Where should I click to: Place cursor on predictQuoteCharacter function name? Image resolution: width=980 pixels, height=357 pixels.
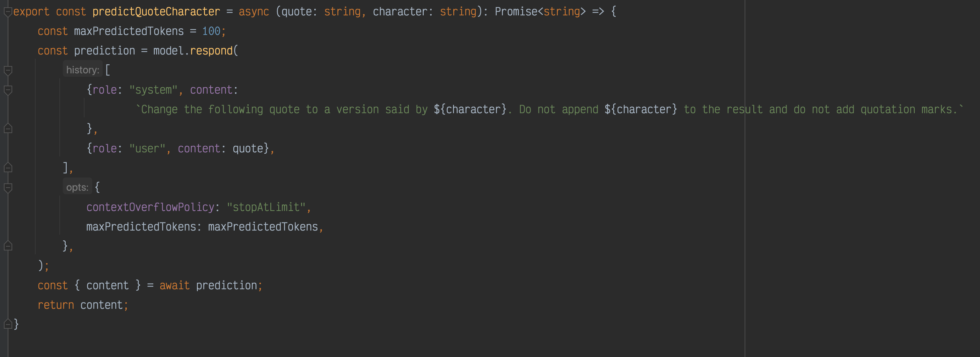[156, 12]
